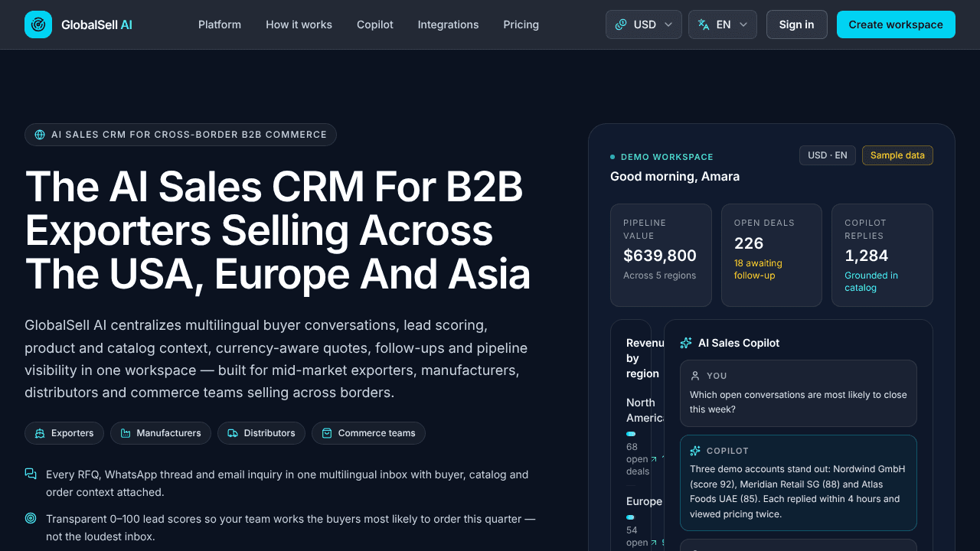
Task: Select the Manufacturers chip
Action: click(161, 433)
